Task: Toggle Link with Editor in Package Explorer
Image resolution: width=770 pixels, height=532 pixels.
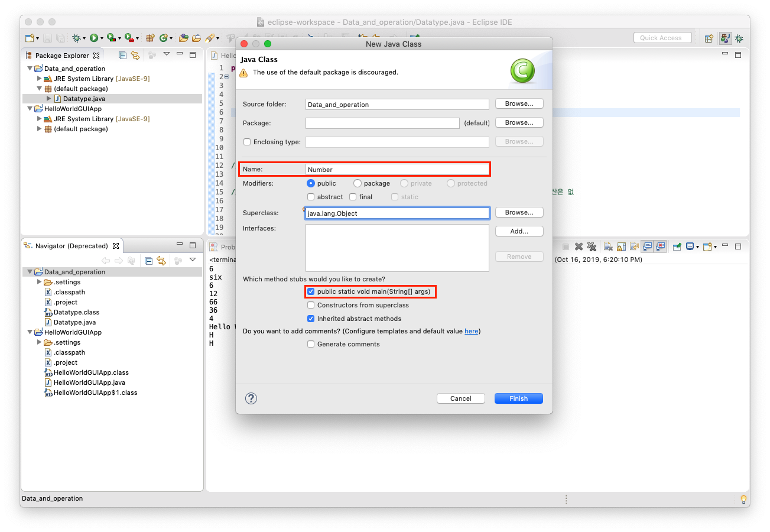Action: click(135, 55)
